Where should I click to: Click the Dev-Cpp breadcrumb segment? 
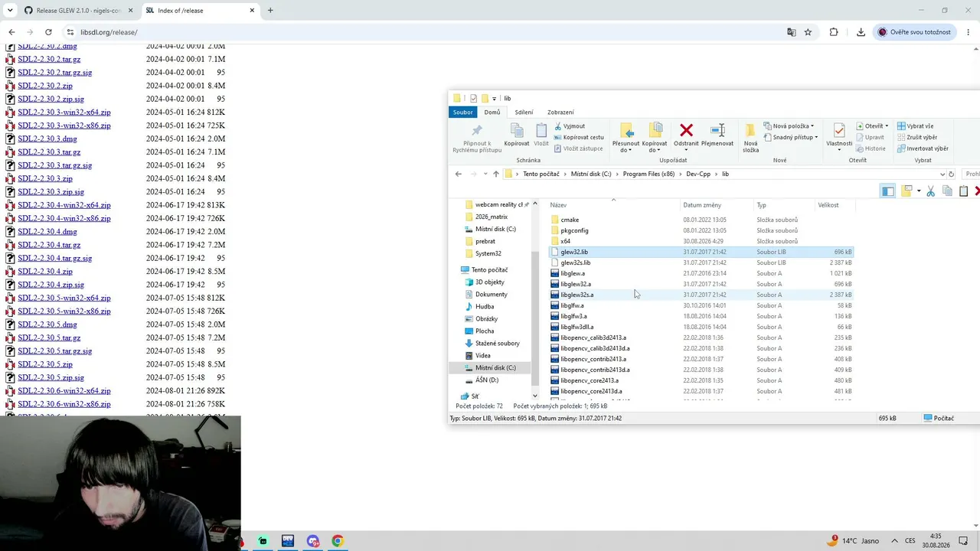point(697,174)
